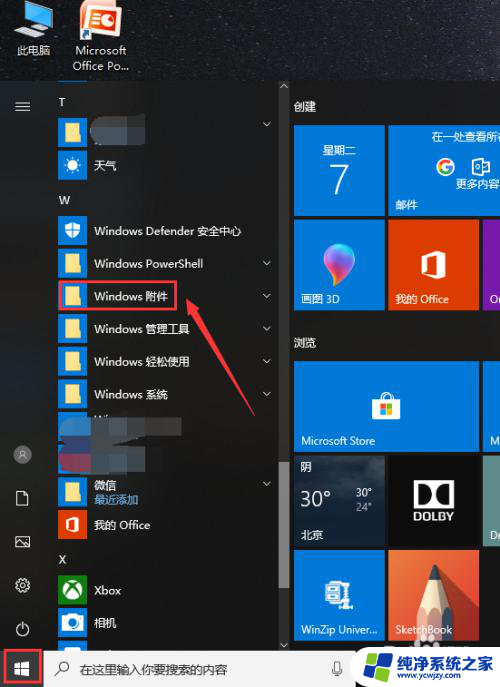Viewport: 500px width, 687px height.
Task: Open the Dolby tile
Action: tap(433, 501)
